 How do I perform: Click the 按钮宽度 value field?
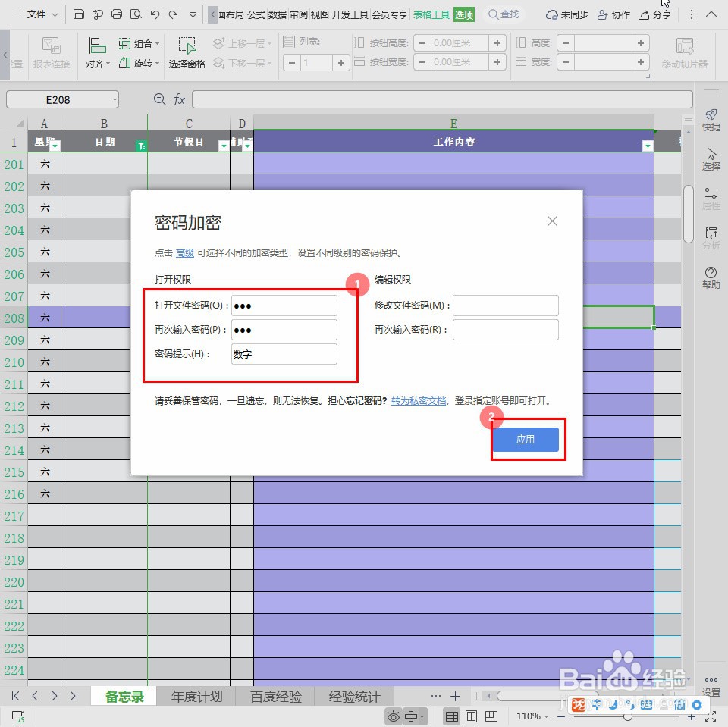pos(460,61)
